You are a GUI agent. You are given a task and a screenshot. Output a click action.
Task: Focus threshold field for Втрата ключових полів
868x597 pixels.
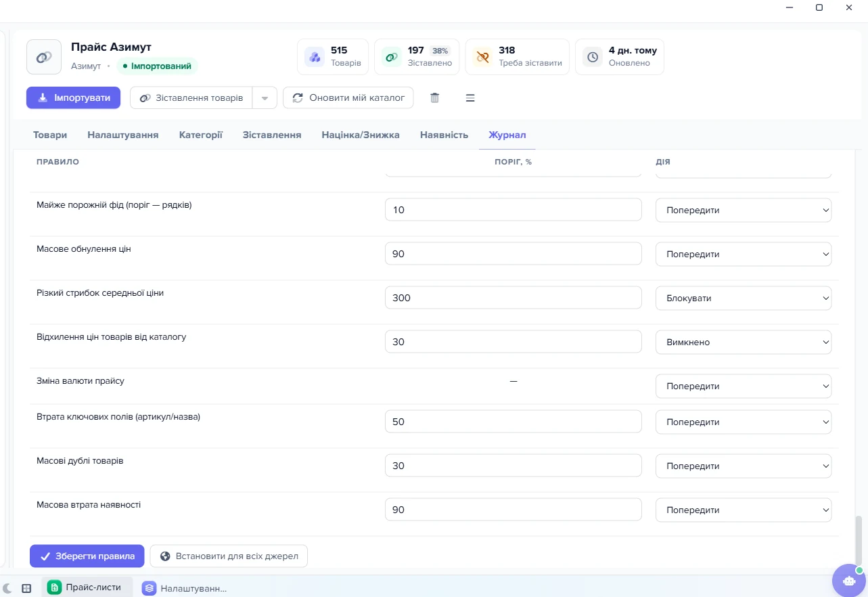point(513,422)
